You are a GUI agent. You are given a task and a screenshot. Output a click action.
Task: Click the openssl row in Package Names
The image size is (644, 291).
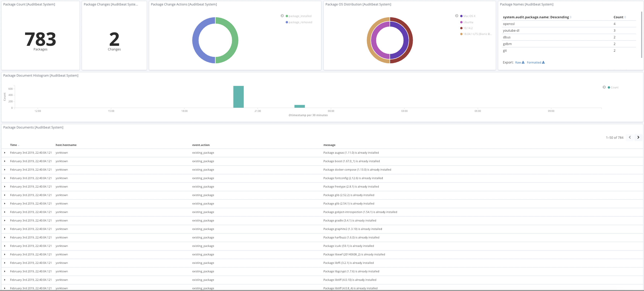(569, 24)
